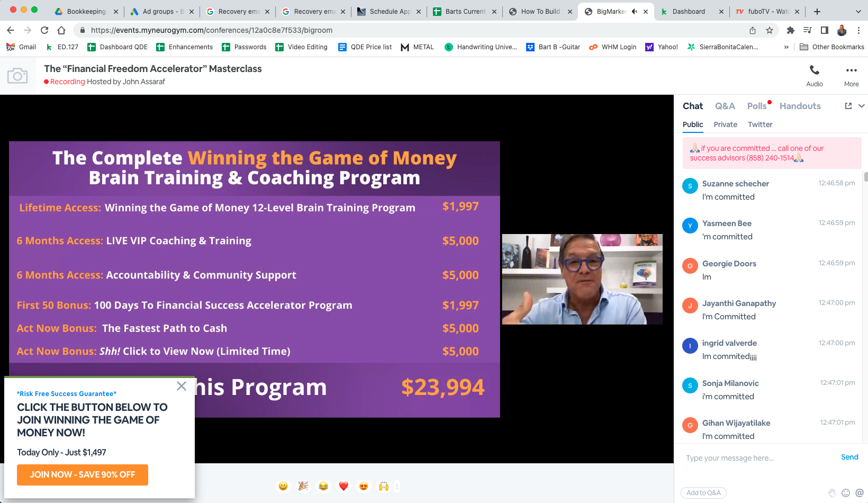
Task: Click the pinned success advisors message
Action: [772, 153]
